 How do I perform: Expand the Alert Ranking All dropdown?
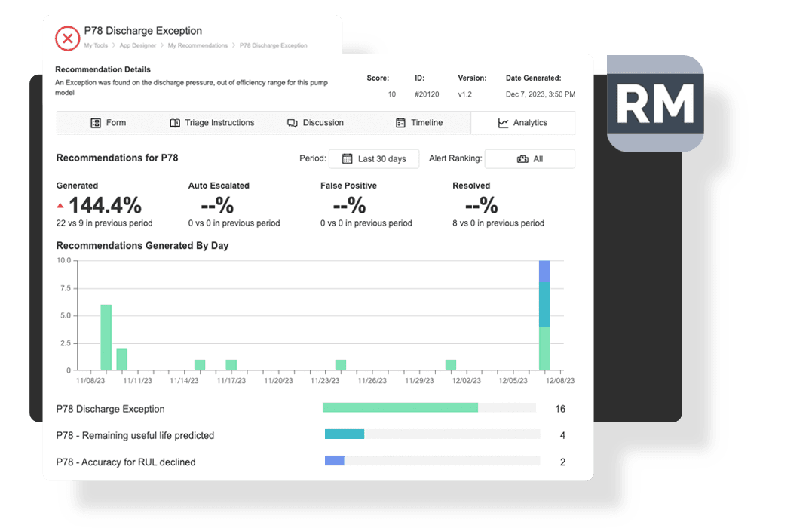point(530,159)
